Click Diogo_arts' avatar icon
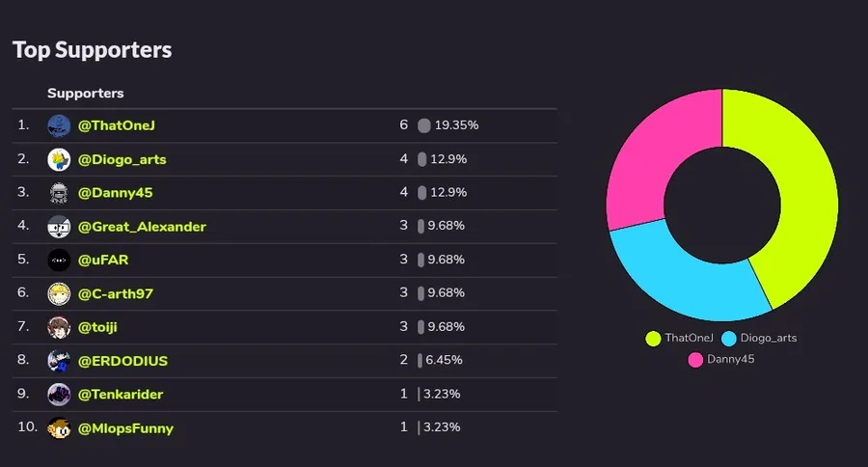Image resolution: width=868 pixels, height=467 pixels. (x=59, y=159)
